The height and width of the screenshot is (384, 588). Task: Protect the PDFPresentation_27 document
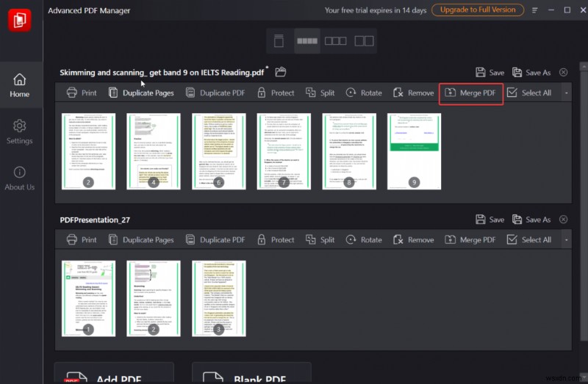(276, 240)
